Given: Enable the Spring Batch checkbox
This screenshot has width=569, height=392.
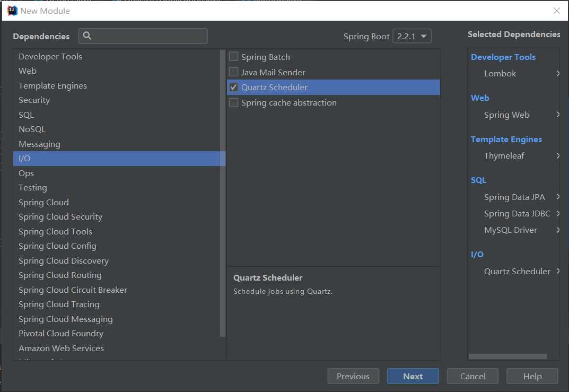Looking at the screenshot, I should click(x=234, y=57).
